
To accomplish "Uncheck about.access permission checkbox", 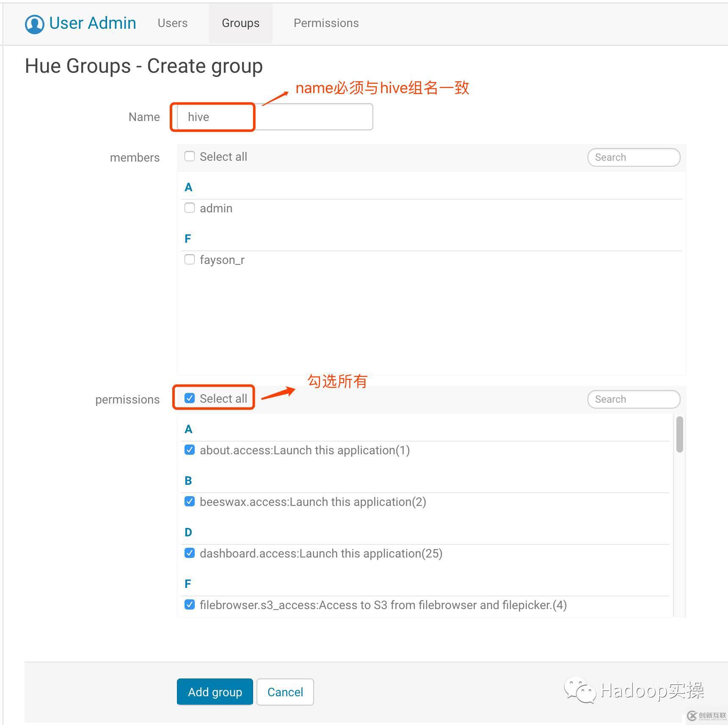I will (190, 450).
